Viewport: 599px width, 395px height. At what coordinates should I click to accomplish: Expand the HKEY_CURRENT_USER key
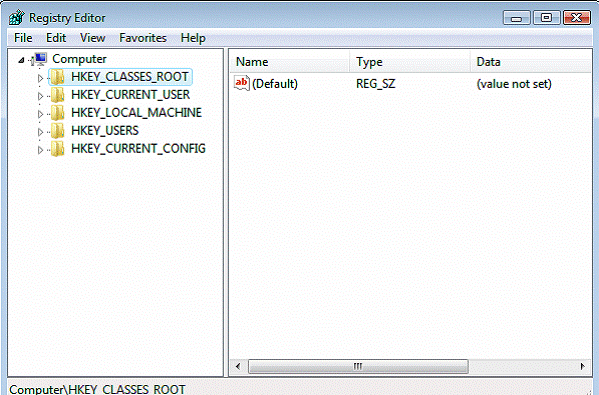pyautogui.click(x=40, y=96)
